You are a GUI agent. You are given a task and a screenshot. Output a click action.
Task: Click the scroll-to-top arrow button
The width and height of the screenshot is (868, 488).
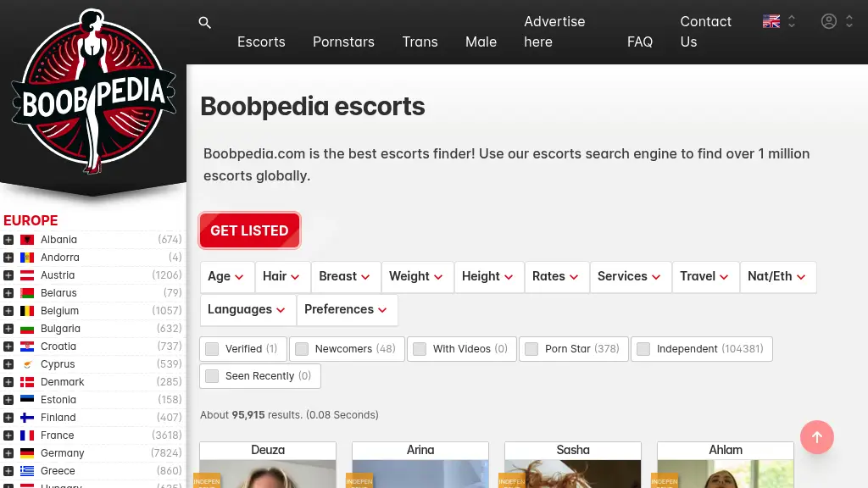tap(817, 437)
